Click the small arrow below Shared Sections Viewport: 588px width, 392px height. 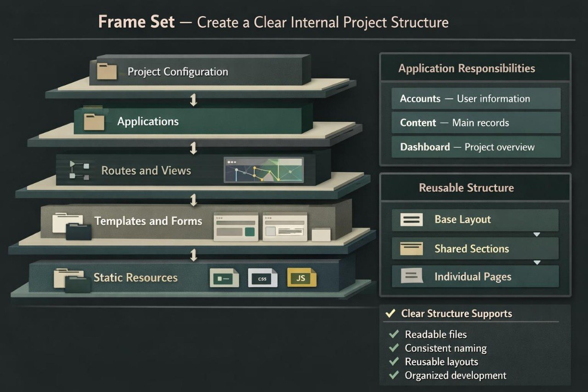point(537,262)
